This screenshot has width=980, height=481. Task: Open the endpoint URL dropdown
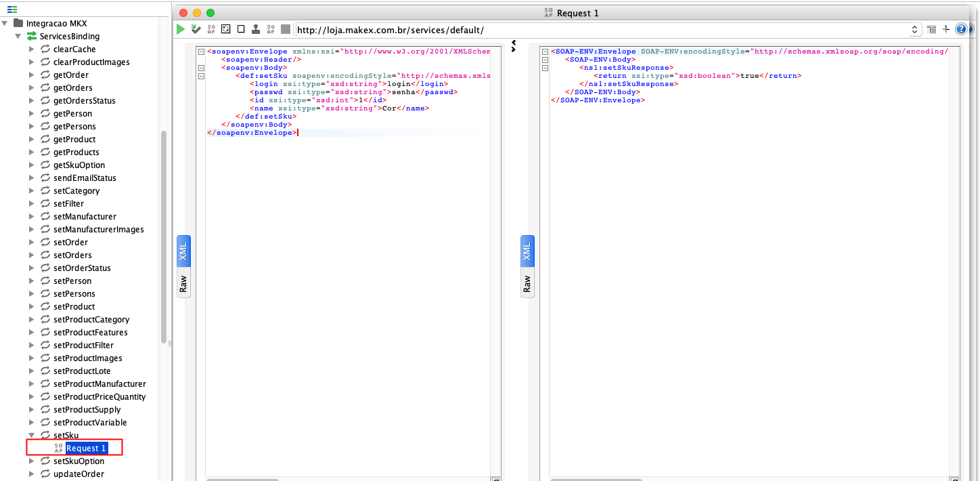pyautogui.click(x=915, y=30)
